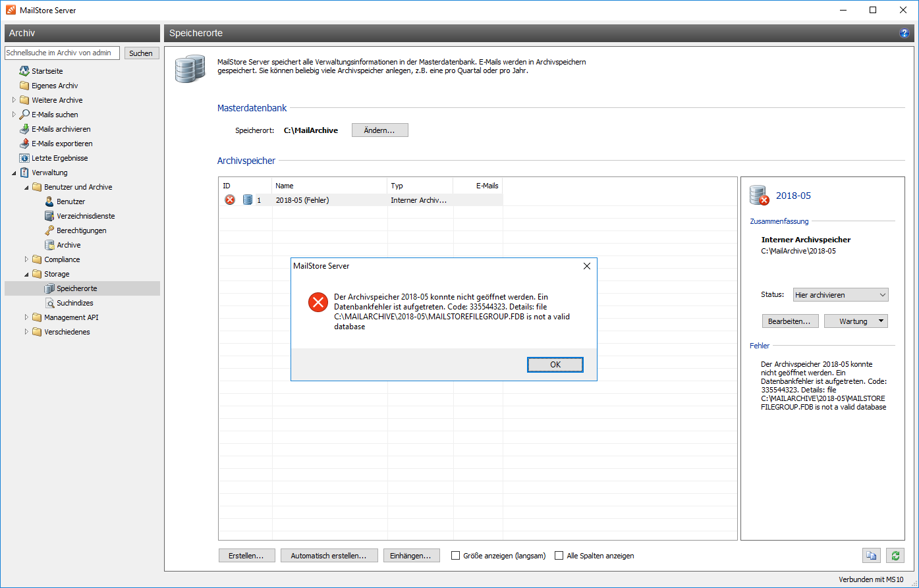
Task: Click OK in the error dialog
Action: 555,365
